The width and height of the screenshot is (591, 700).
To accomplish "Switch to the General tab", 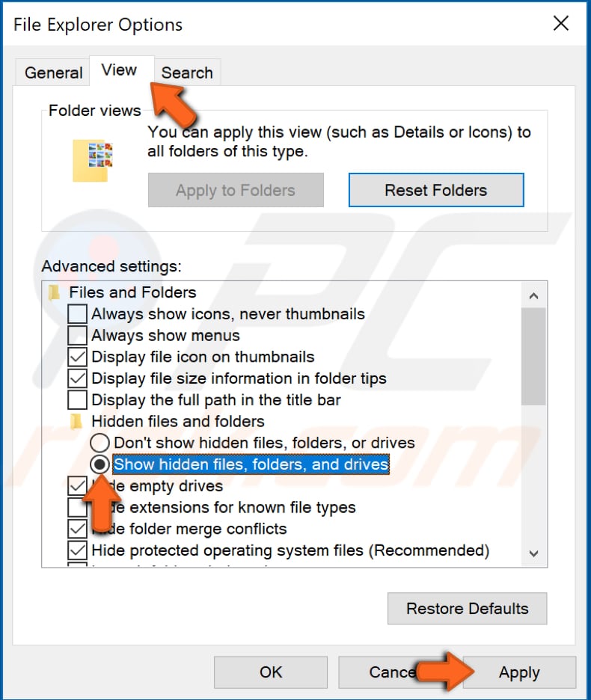I will pos(52,72).
